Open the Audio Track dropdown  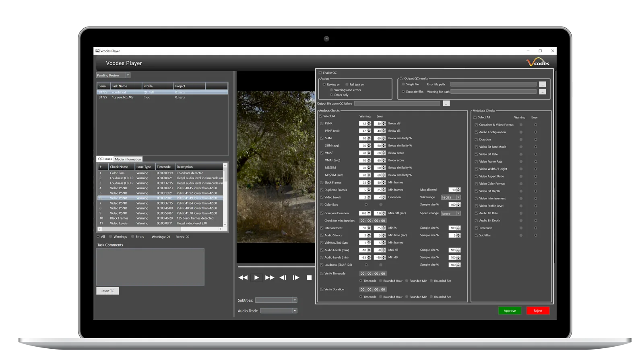click(295, 311)
